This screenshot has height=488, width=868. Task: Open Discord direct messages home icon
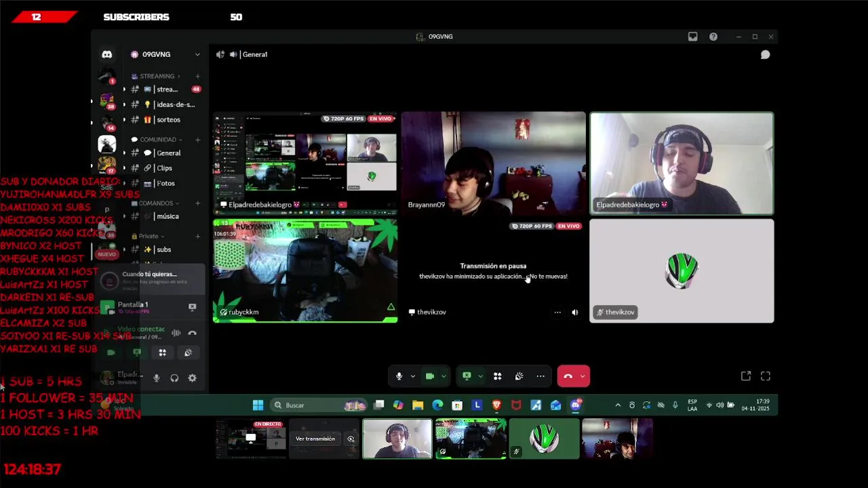106,54
